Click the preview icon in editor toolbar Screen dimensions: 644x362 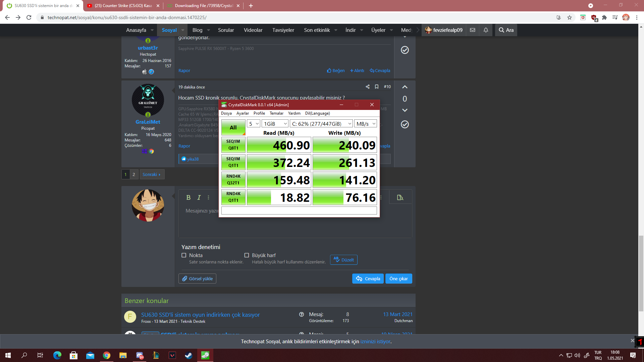[x=400, y=197]
